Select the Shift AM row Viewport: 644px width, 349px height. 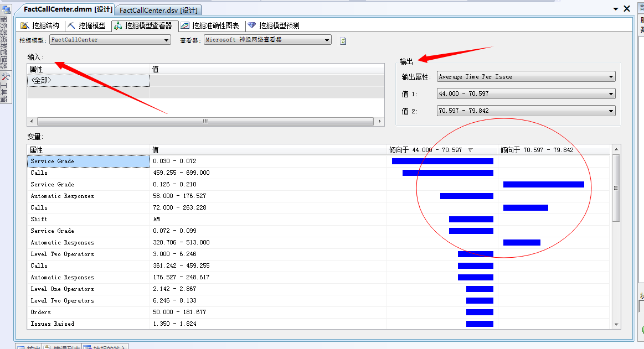pos(319,220)
